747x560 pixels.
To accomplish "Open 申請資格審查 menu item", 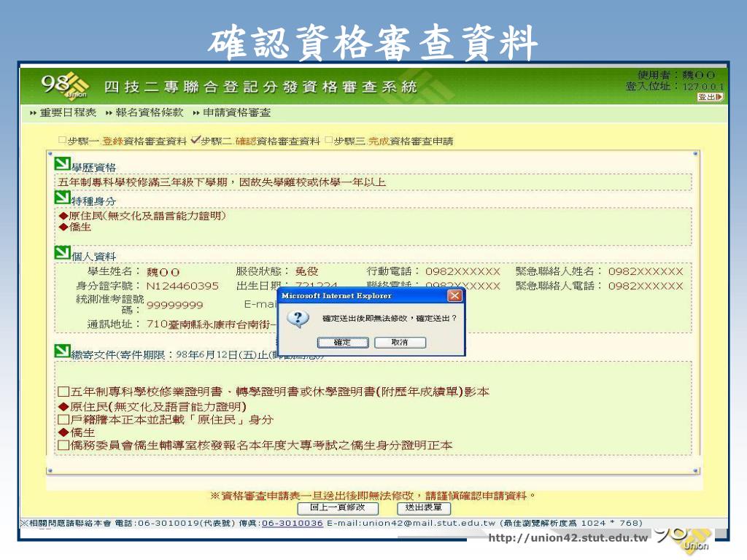I will [237, 112].
